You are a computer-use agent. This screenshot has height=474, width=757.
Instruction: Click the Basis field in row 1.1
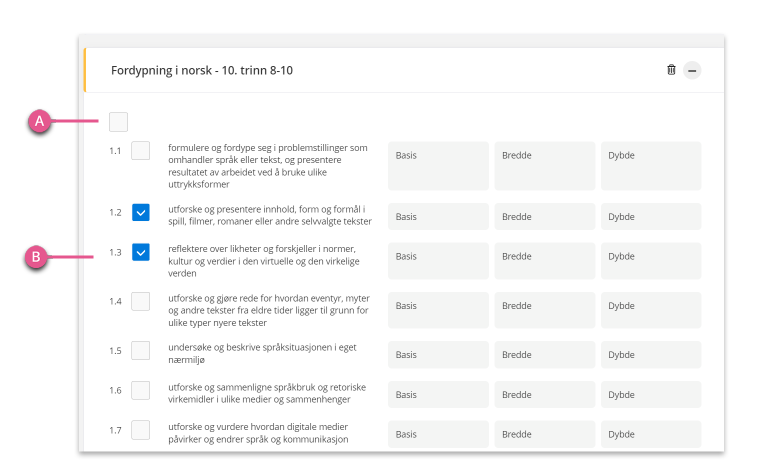438,166
